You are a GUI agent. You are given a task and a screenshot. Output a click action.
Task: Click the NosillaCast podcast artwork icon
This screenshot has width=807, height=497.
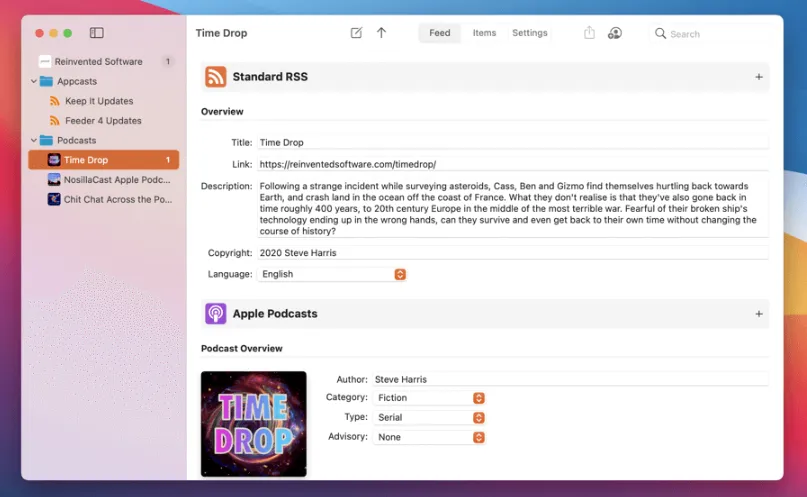54,179
